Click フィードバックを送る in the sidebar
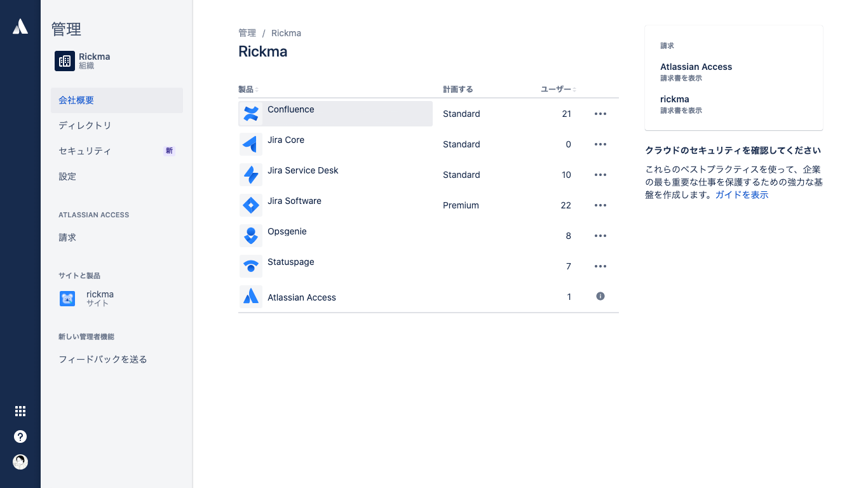Image resolution: width=868 pixels, height=488 pixels. pos(117,360)
